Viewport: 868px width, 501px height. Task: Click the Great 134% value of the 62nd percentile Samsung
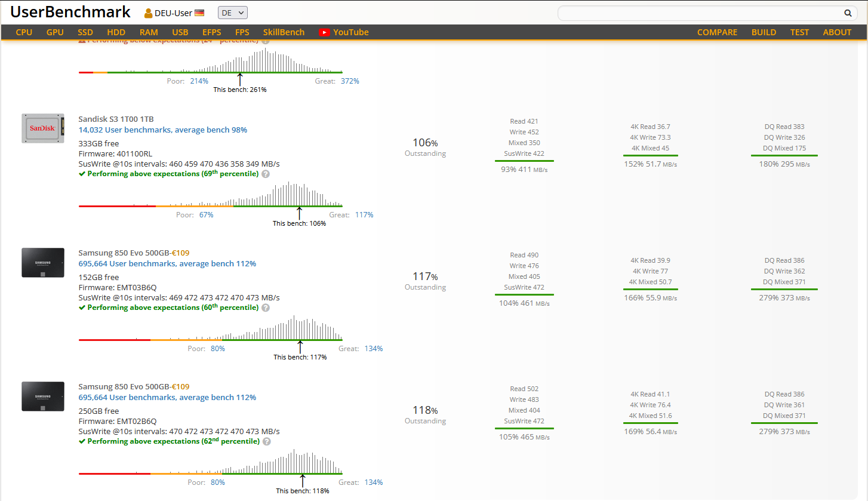click(374, 482)
